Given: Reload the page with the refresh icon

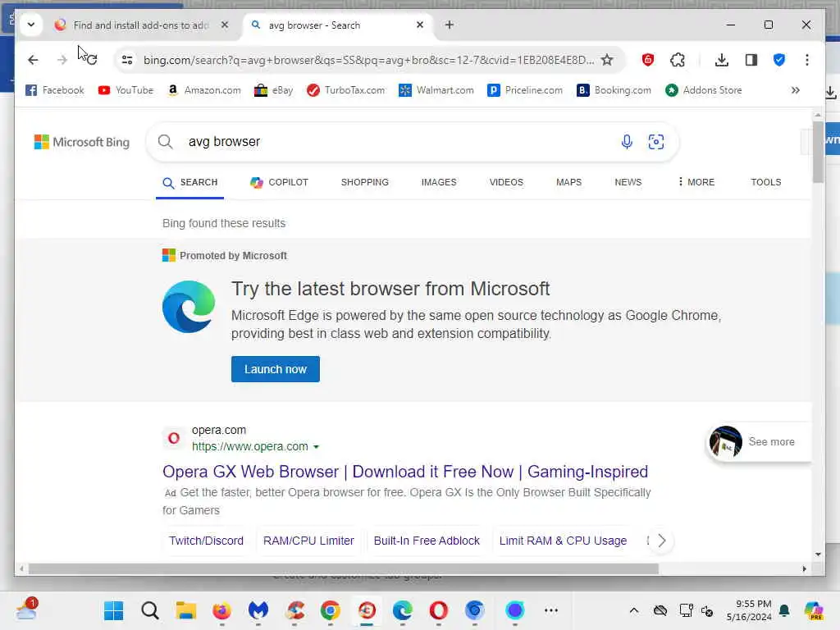Looking at the screenshot, I should point(92,60).
